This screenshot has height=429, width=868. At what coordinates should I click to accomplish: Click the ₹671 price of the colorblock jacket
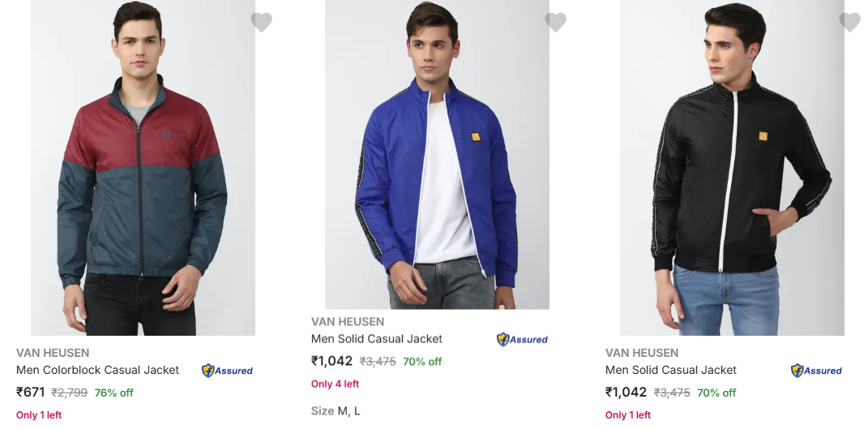point(31,393)
